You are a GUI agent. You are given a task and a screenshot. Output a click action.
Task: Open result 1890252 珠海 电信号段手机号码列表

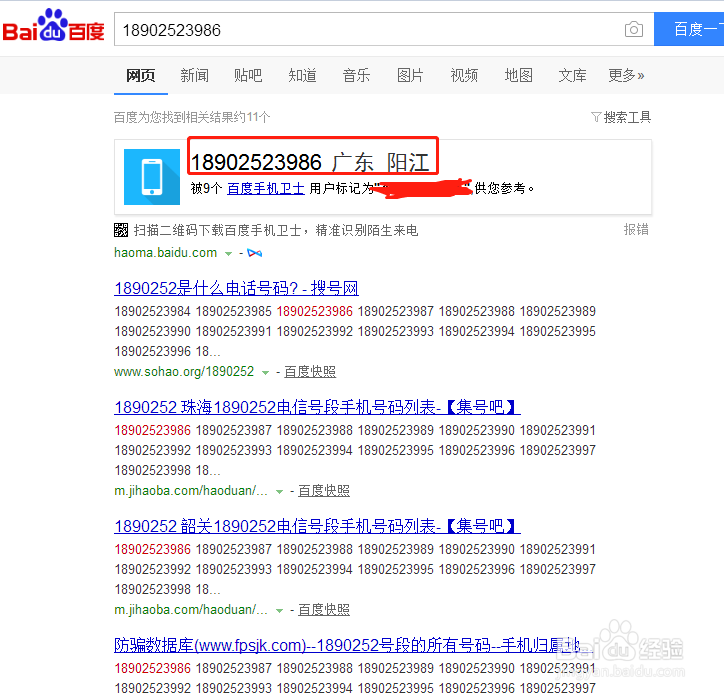(x=318, y=407)
